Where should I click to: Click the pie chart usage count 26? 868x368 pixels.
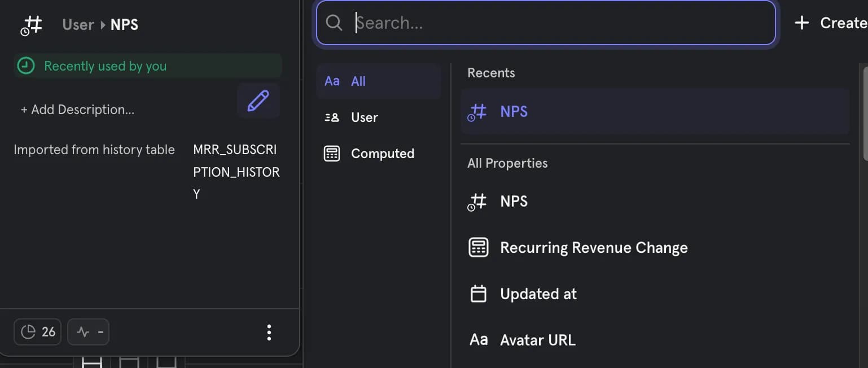pos(38,332)
